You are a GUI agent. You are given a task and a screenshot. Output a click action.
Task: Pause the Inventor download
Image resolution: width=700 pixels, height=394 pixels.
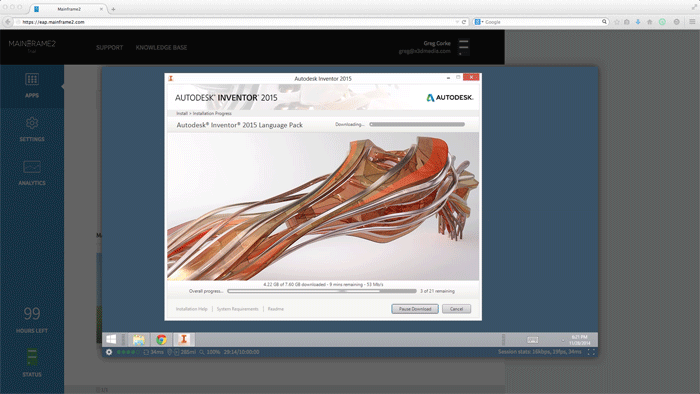415,309
